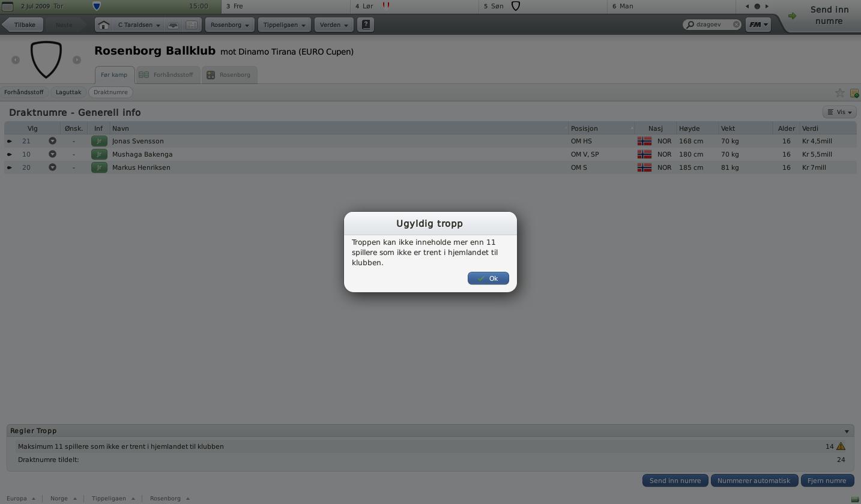Click the warning triangle in Regler Tropp
This screenshot has height=504, width=861.
(x=841, y=446)
